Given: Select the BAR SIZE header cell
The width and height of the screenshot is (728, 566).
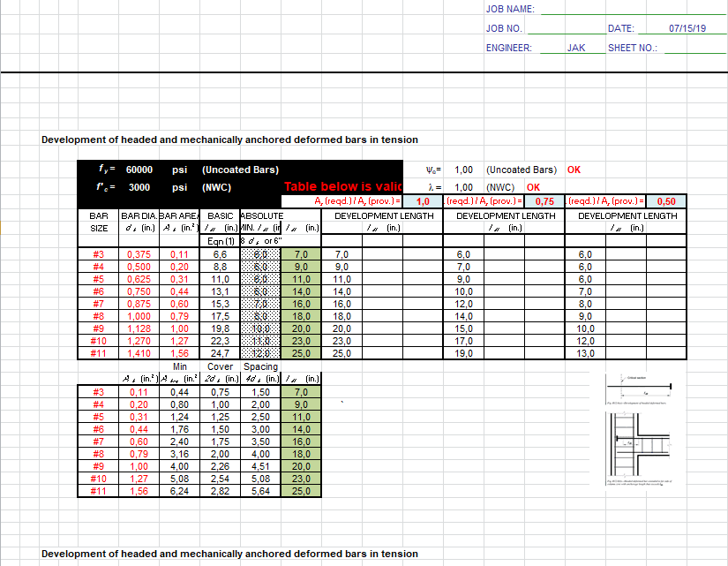Looking at the screenshot, I should 99,222.
